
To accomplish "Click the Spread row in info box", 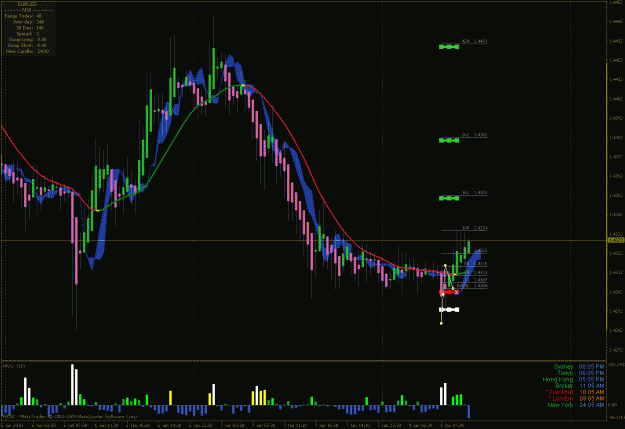I will tap(28, 34).
